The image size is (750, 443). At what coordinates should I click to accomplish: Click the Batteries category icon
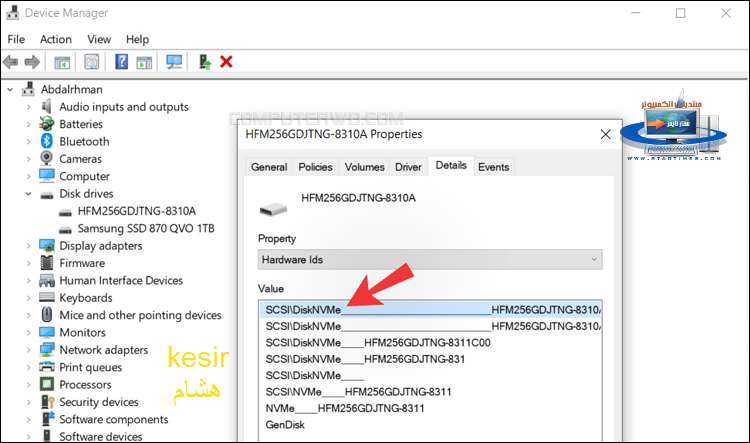46,124
